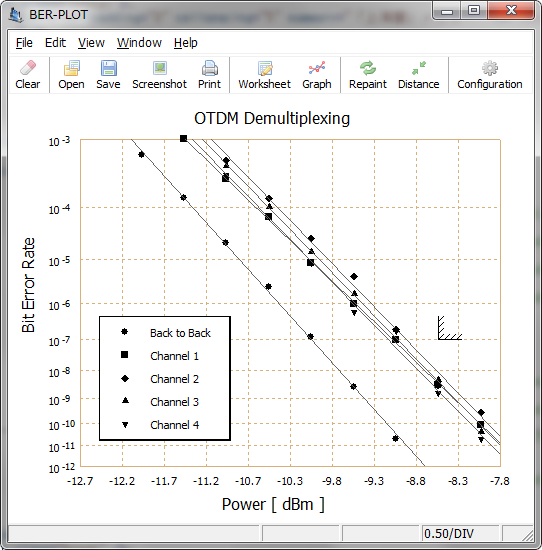
Task: Open the Help menu
Action: (186, 43)
